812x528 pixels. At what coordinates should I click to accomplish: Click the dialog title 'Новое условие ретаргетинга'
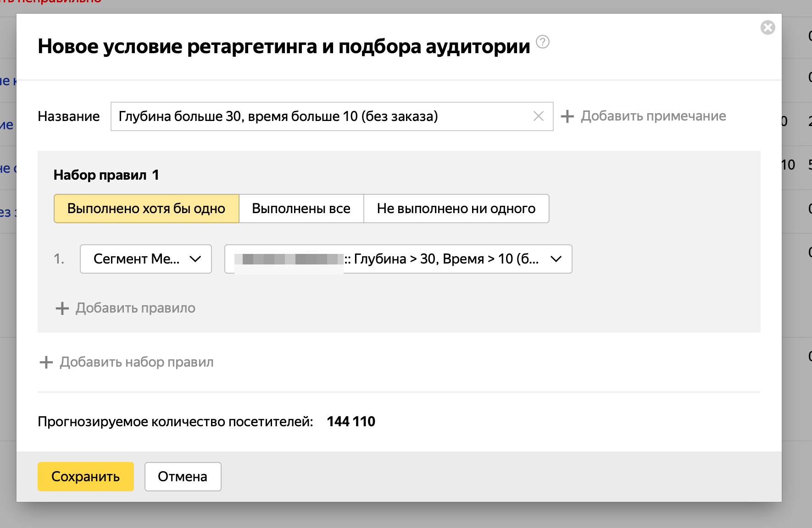(x=284, y=46)
